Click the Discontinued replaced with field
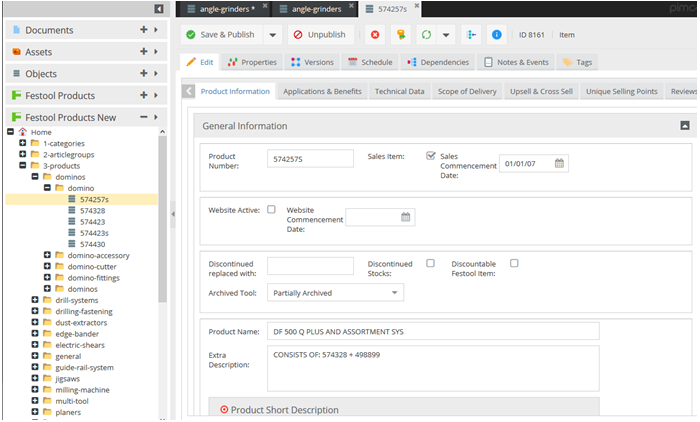Viewport: 700px width, 422px height. pos(310,266)
